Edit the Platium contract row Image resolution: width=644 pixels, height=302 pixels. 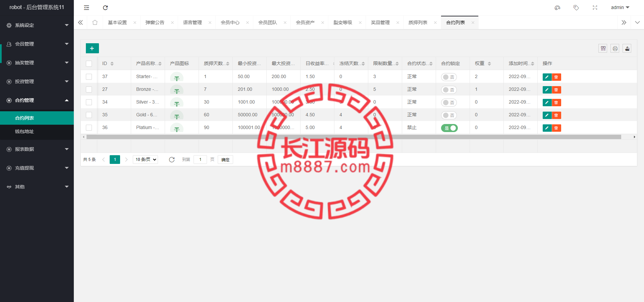547,128
